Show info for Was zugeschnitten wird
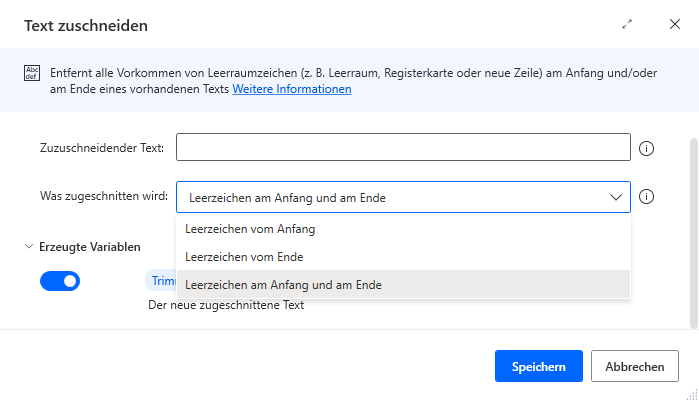The image size is (699, 402). [x=646, y=197]
